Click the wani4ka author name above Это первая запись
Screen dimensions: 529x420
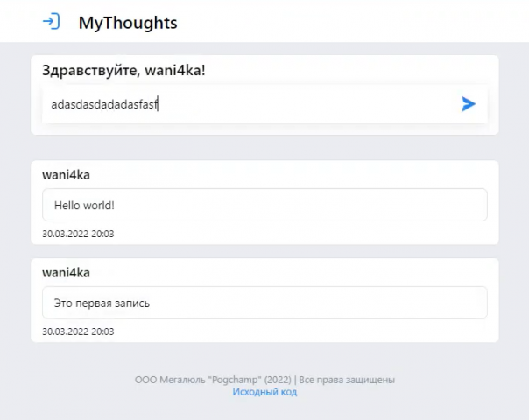point(67,273)
